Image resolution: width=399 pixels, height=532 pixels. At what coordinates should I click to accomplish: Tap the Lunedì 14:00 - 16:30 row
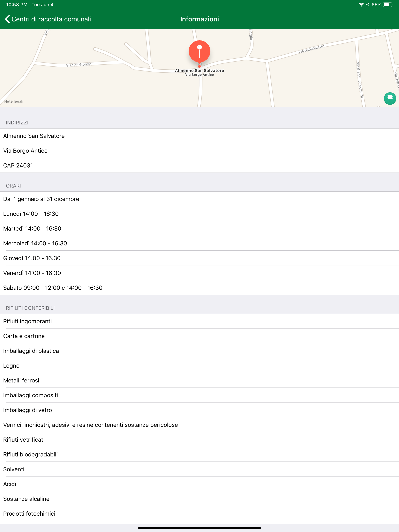pyautogui.click(x=199, y=214)
